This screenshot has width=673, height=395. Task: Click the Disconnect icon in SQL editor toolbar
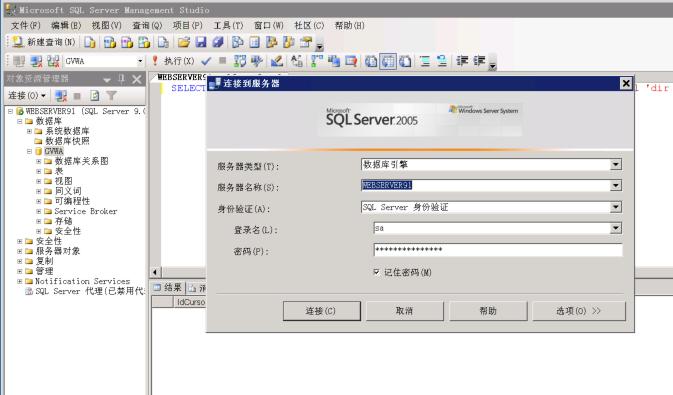(36, 61)
